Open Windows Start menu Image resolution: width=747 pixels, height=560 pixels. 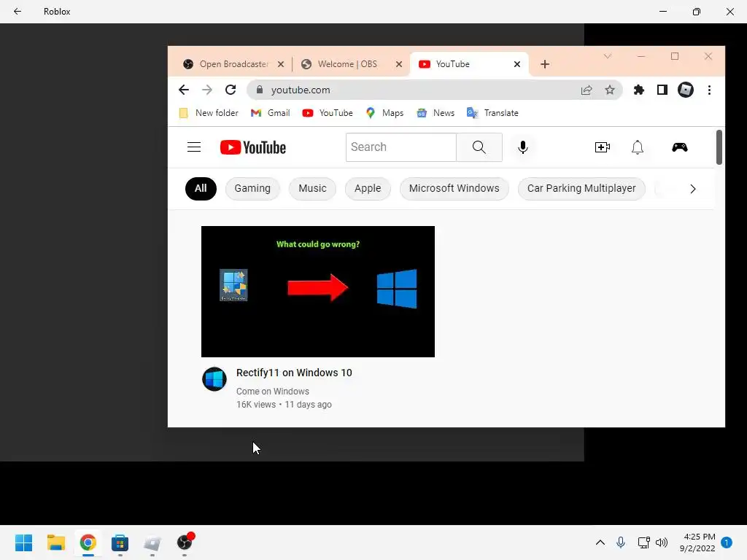click(x=23, y=542)
